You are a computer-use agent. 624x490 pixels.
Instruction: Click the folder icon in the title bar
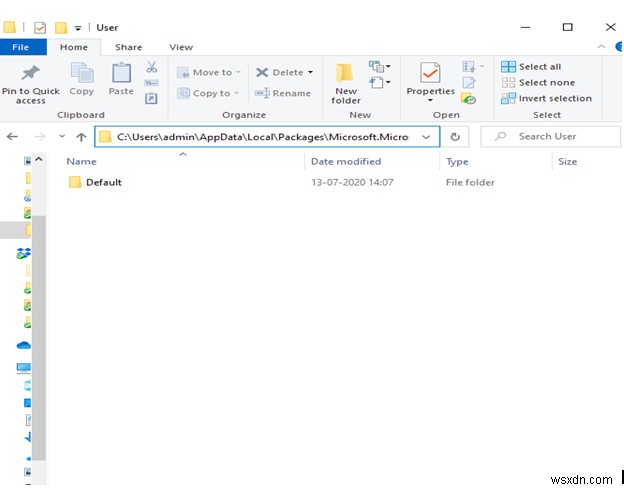coord(9,27)
